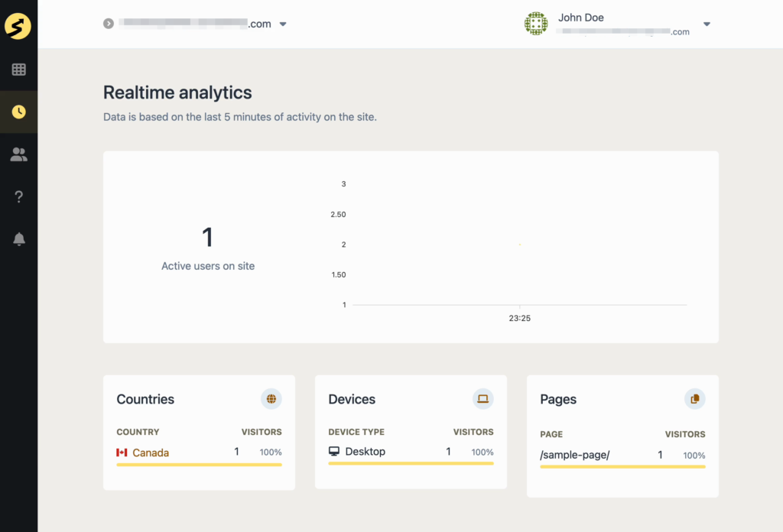Click the Active users on site label
Screen dimensions: 783x532
[x=208, y=266]
